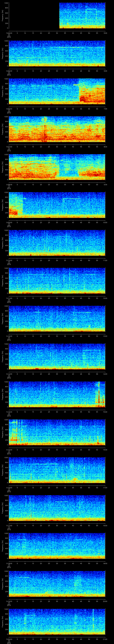Image resolution: width=114 pixels, height=644 pixels.
Task: Click the "5:08:00" start time label
Action: (9, 184)
